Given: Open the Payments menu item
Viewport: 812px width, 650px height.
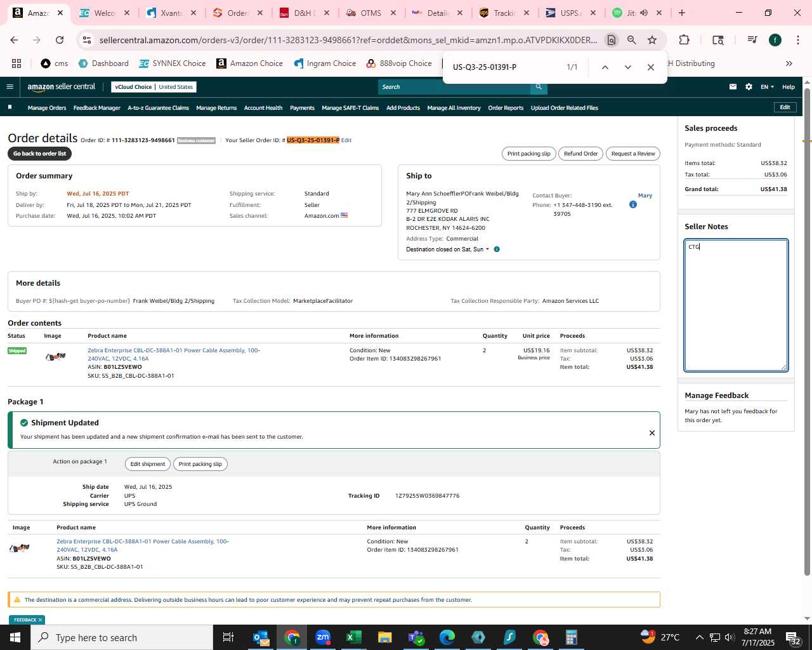Looking at the screenshot, I should point(302,108).
